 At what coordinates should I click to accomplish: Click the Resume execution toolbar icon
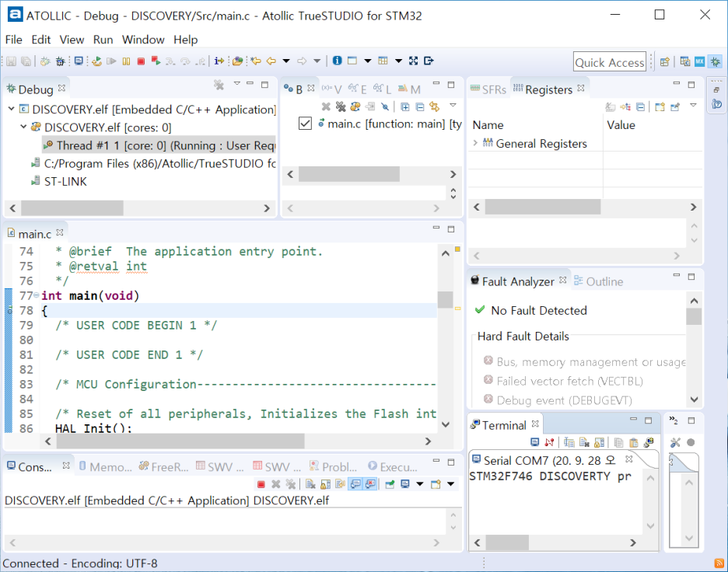pyautogui.click(x=111, y=61)
